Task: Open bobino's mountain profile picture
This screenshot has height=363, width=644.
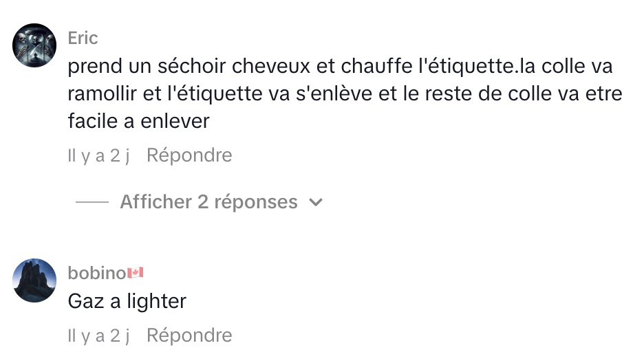Action: click(34, 280)
